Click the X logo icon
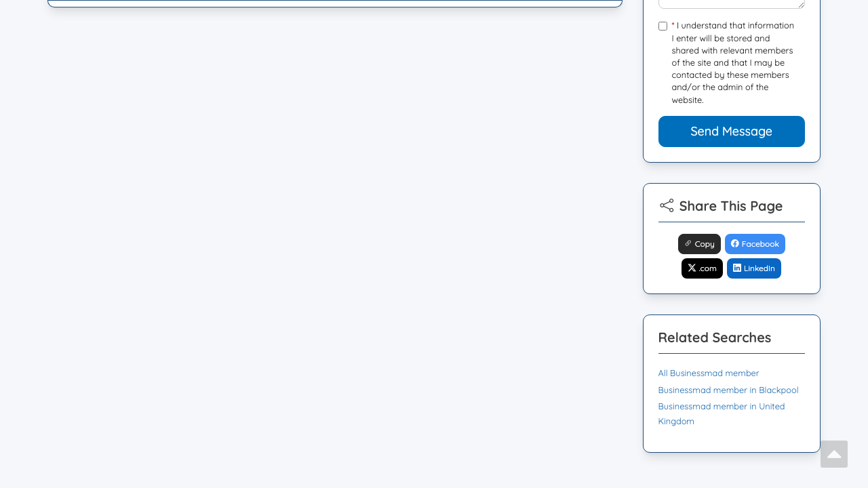868x488 pixels. tap(692, 268)
